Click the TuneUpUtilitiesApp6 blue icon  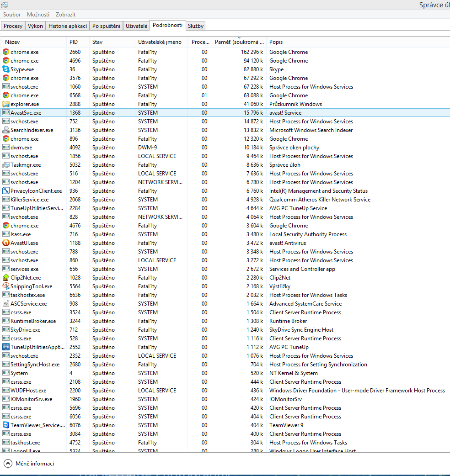click(6, 347)
